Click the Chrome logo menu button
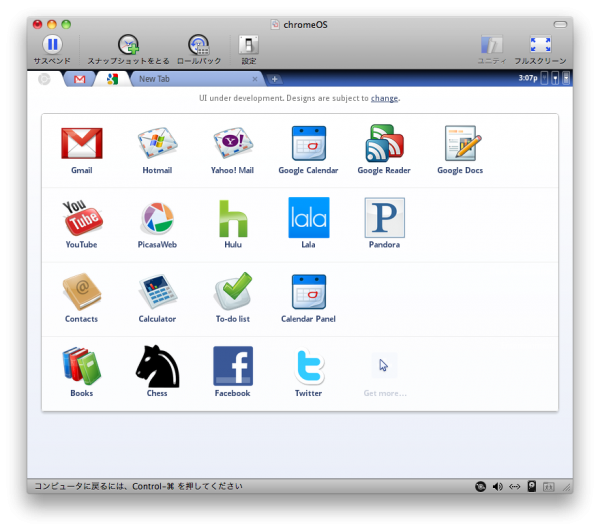Viewport: 600px width, 531px height. click(x=44, y=79)
